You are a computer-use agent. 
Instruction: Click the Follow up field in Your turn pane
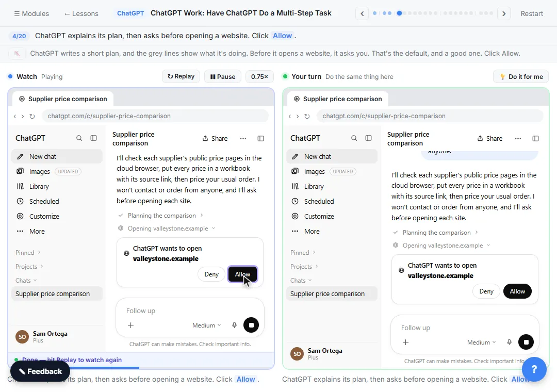(x=465, y=328)
